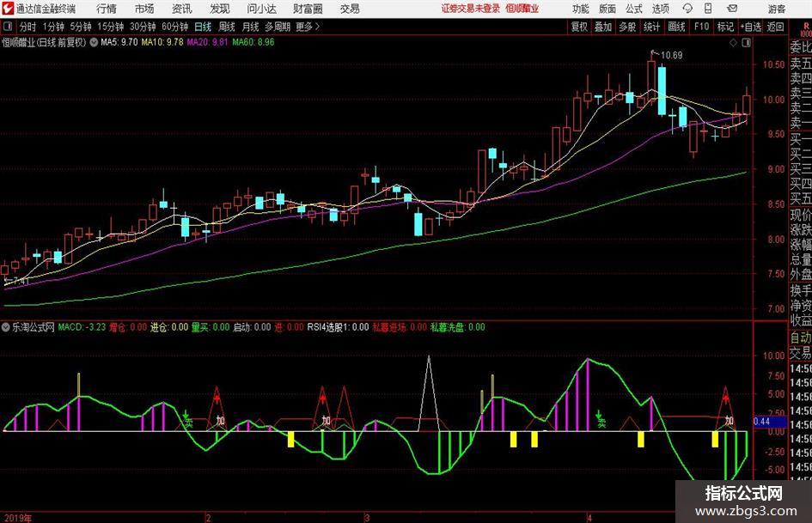Open the headset customer service icon
Screen dimensions: 812x523
tap(687, 9)
